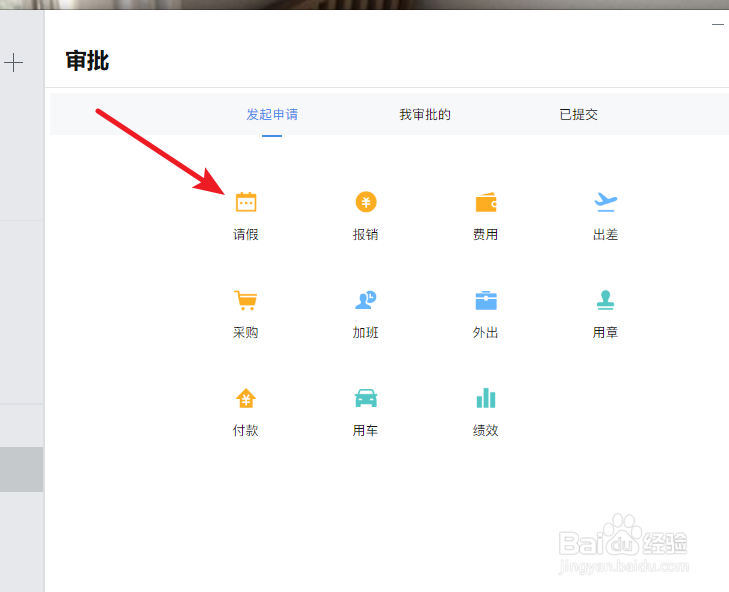Select the highlighted gray sidebar item
729x592 pixels.
tap(21, 469)
